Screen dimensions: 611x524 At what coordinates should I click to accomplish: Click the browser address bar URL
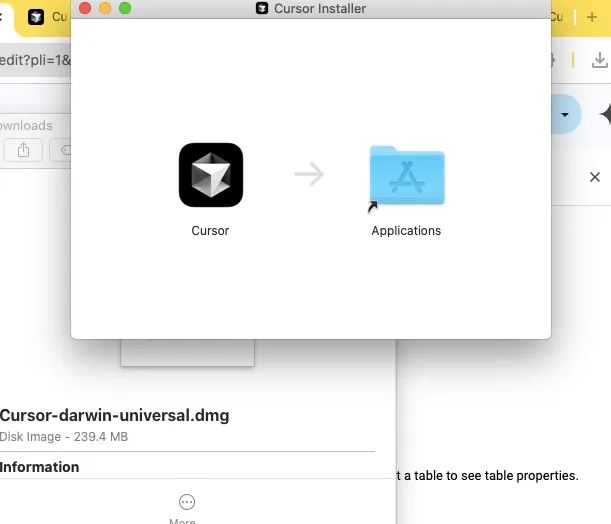pos(35,60)
